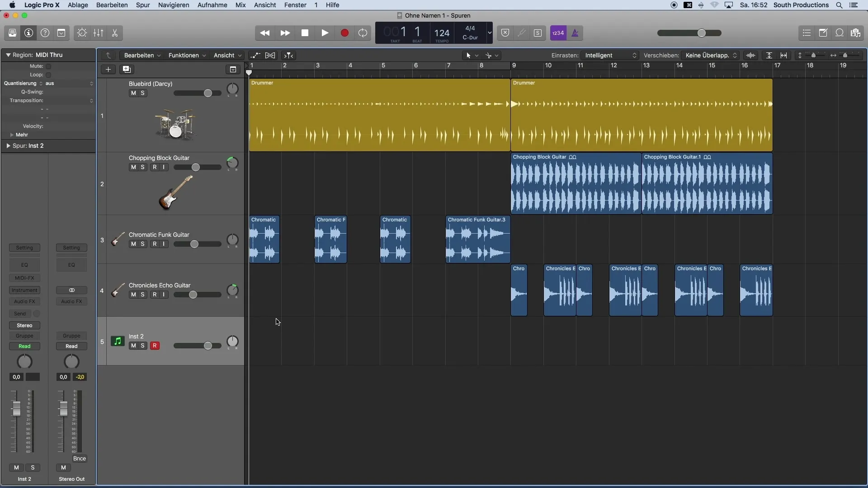The height and width of the screenshot is (488, 868).
Task: Open the Library panel icon
Action: coord(12,33)
